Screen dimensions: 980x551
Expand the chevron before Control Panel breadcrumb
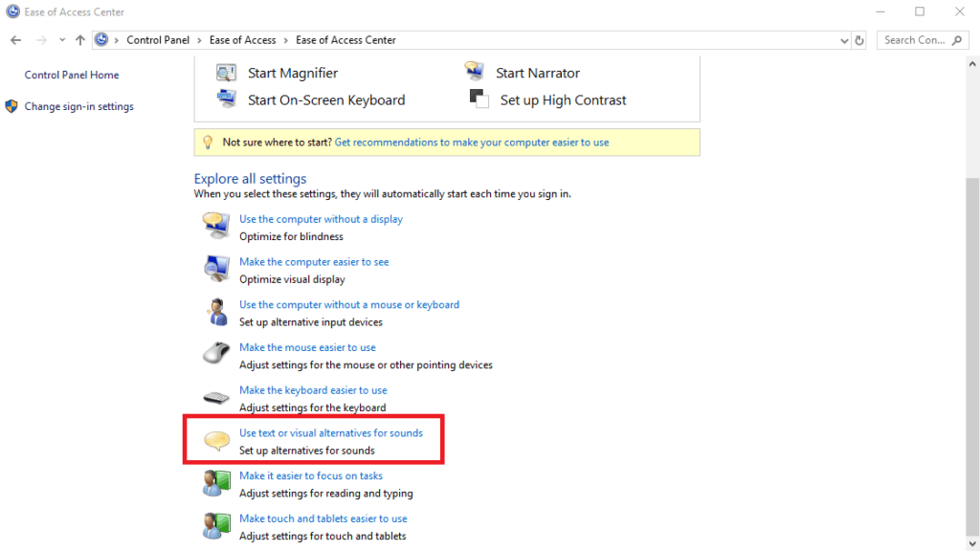[116, 40]
